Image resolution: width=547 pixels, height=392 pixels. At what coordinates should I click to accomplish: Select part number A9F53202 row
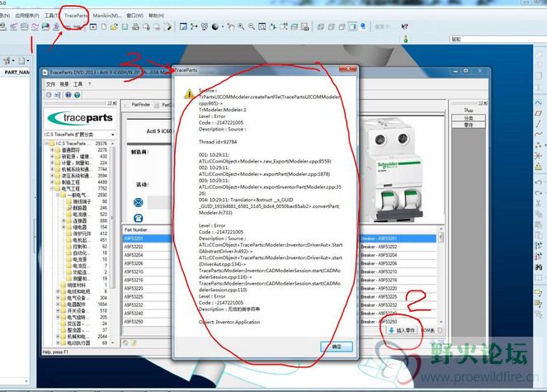(147, 247)
